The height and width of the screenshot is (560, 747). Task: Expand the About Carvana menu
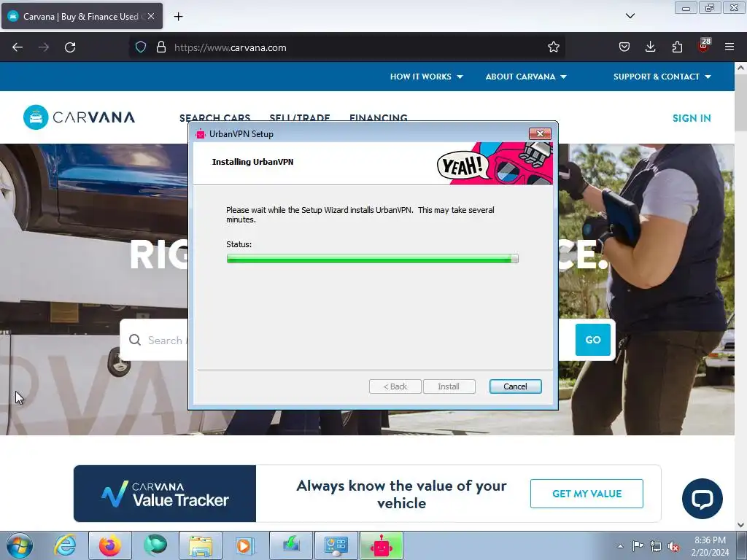coord(526,77)
